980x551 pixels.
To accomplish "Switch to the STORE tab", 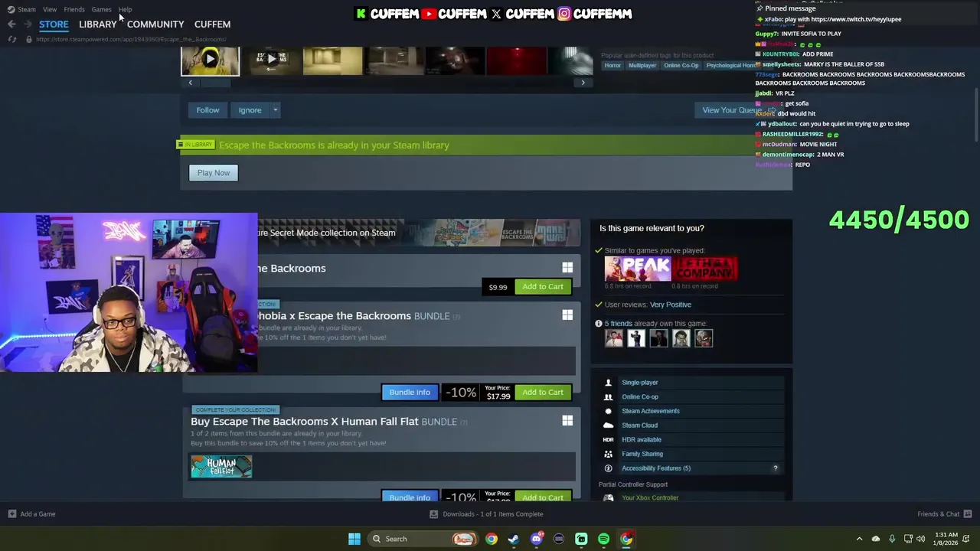I will (x=54, y=24).
